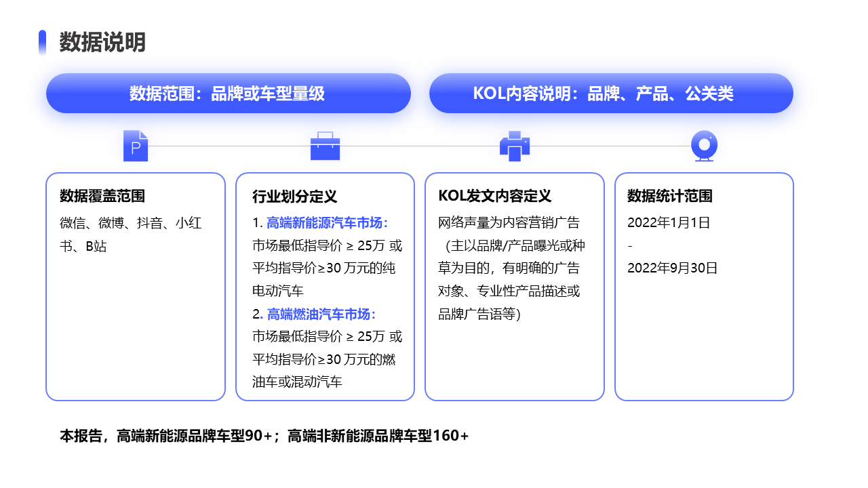Select the 行业划分定义 card heading

coord(294,197)
